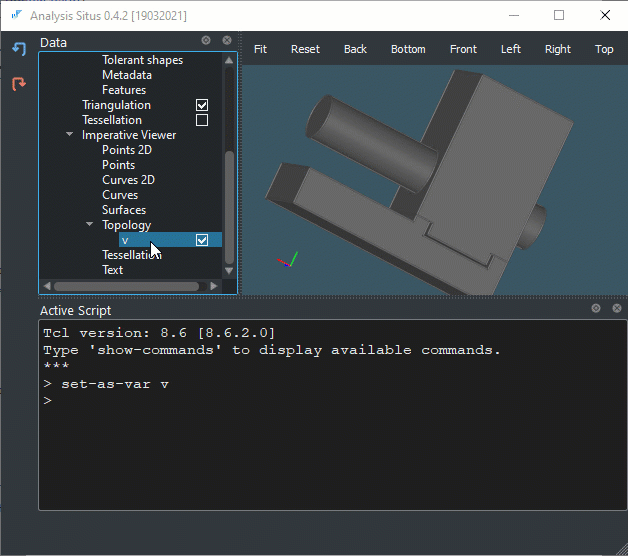Click the Analysis Situs app icon
628x556 pixels.
(x=16, y=15)
